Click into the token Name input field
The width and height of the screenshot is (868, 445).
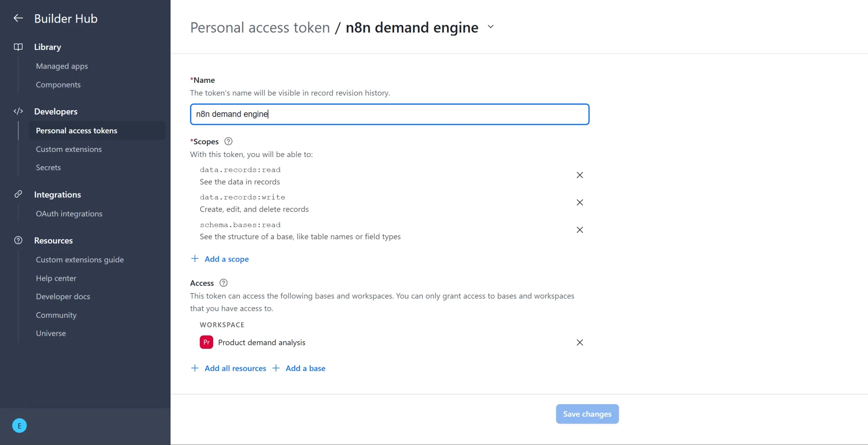[x=389, y=114]
